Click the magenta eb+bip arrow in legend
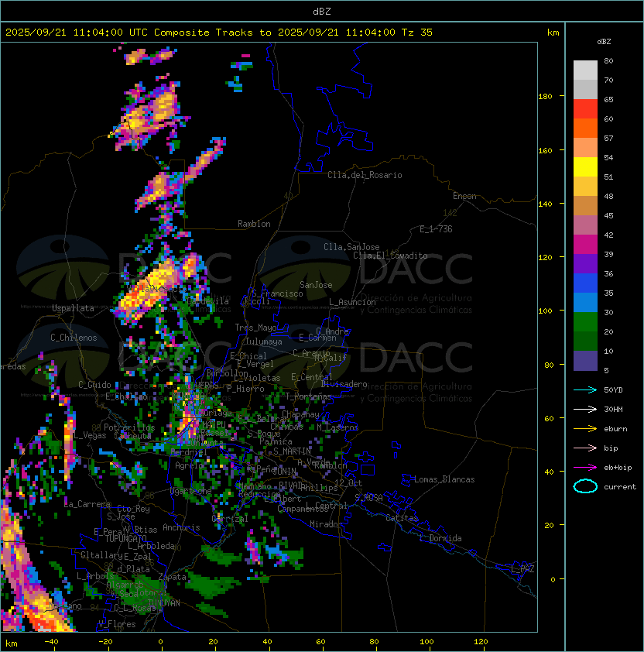The image size is (644, 652). [x=585, y=468]
